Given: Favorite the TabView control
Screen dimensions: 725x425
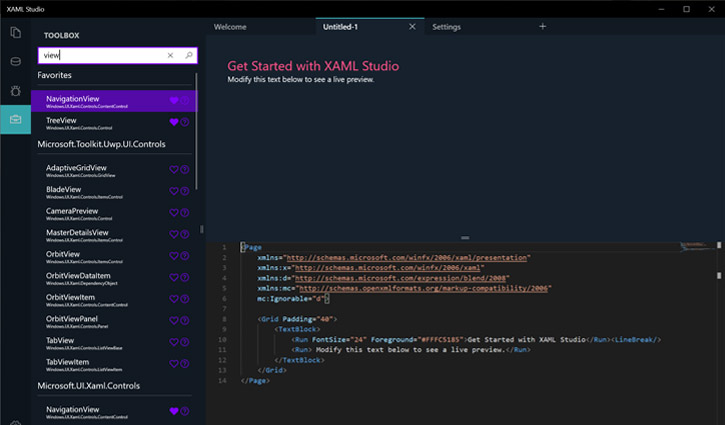Looking at the screenshot, I should tap(174, 342).
